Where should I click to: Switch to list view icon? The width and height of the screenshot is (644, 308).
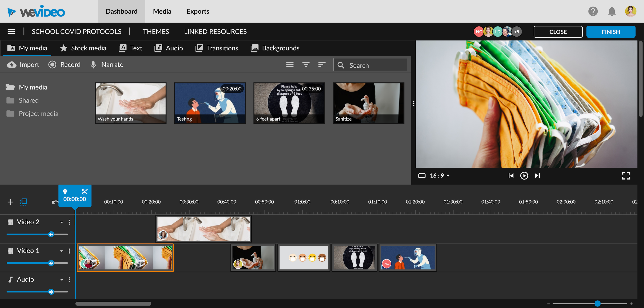[290, 65]
